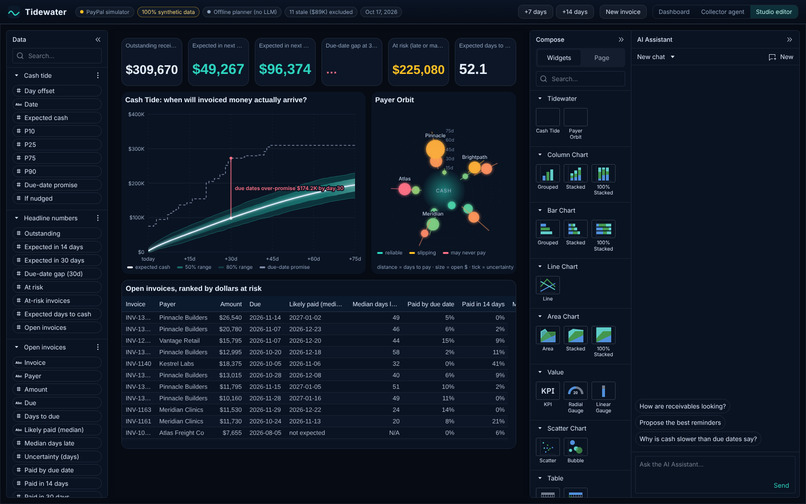Viewport: 806px width, 504px height.
Task: Add the Linear Gauge widget
Action: (x=603, y=391)
